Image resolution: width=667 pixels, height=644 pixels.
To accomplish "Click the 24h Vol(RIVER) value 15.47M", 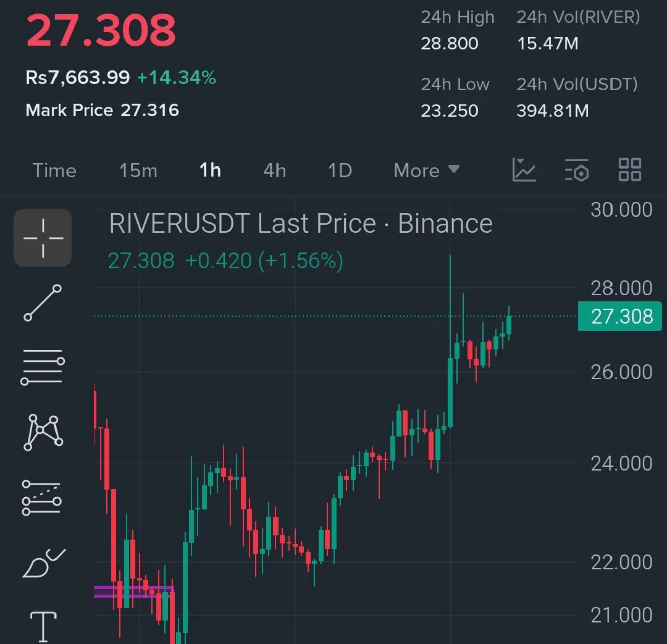I will click(x=547, y=43).
